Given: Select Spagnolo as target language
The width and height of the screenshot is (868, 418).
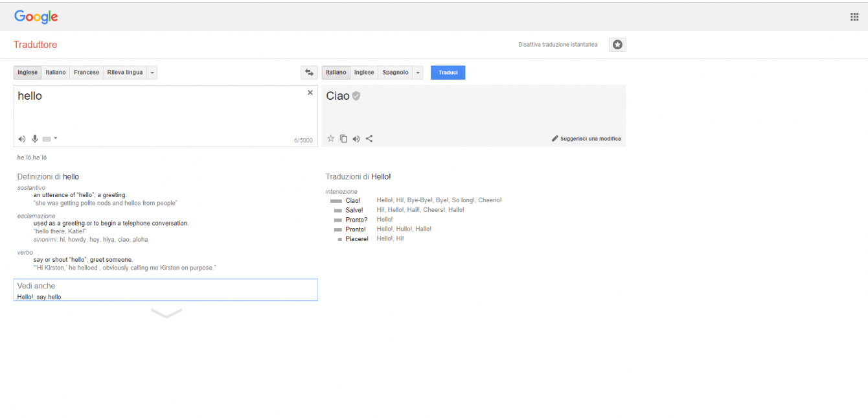Looking at the screenshot, I should point(396,73).
